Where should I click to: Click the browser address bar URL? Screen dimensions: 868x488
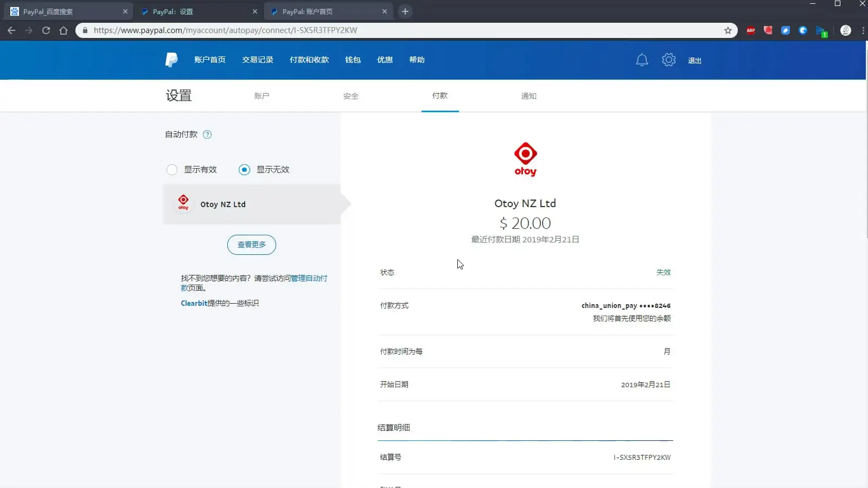click(225, 30)
